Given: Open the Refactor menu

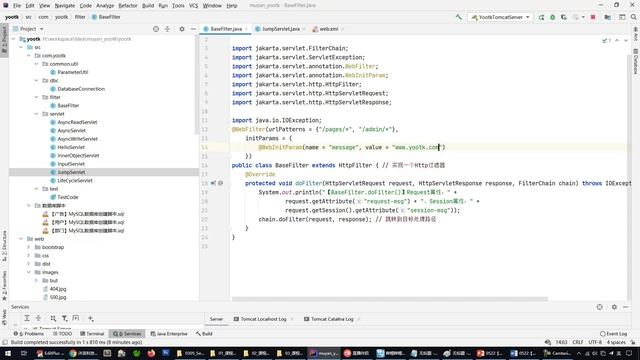Looking at the screenshot, I should [x=128, y=6].
